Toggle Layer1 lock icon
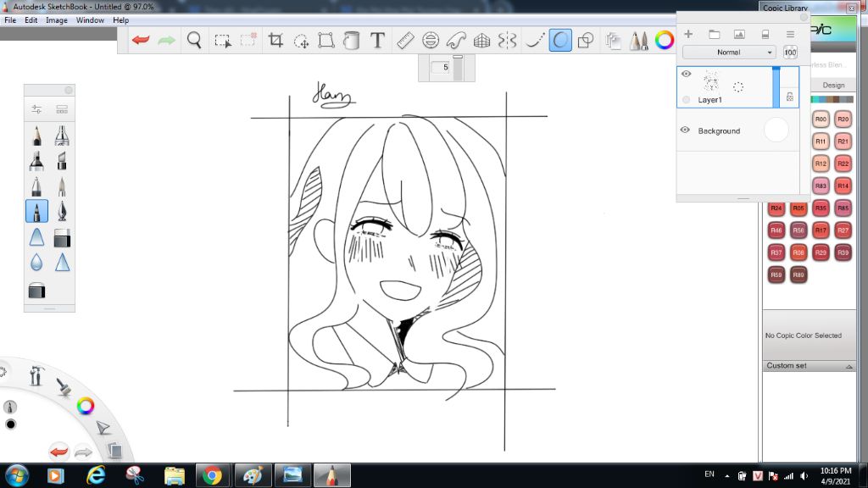Screen dimensions: 868x488 pos(790,97)
